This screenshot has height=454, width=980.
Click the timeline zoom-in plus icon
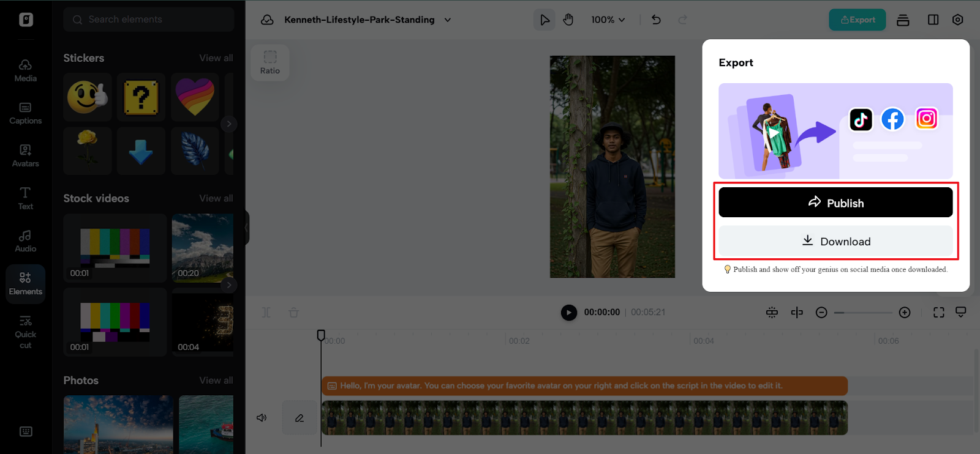[x=905, y=313]
